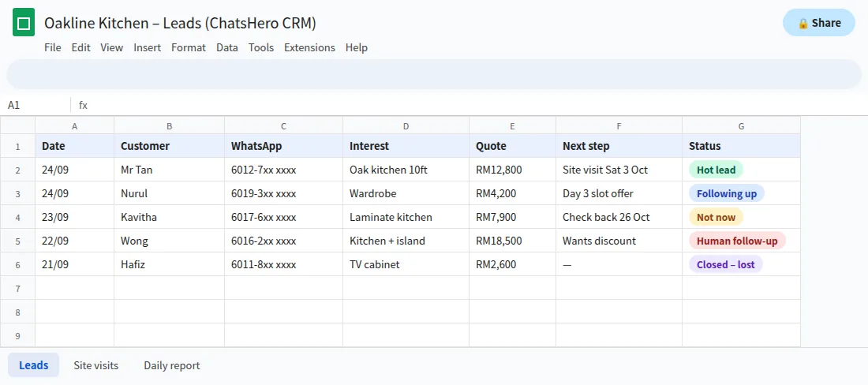Select the RM4,200 quote cell
This screenshot has width=868, height=385.
(513, 193)
